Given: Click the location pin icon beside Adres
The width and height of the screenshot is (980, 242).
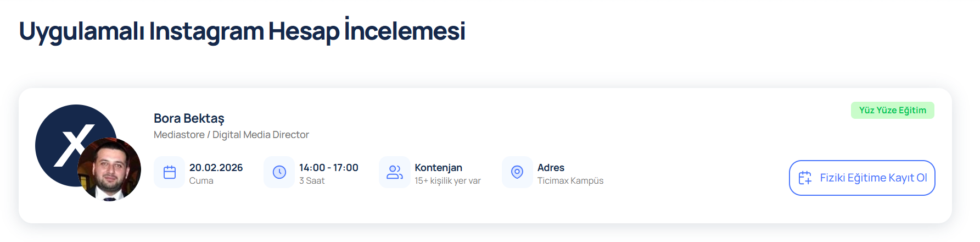Looking at the screenshot, I should [x=517, y=172].
